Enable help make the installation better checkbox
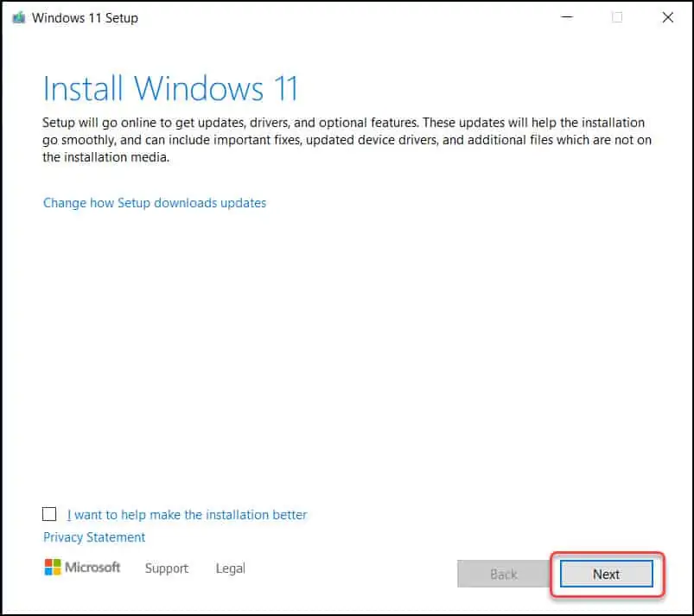The image size is (694, 616). [49, 514]
